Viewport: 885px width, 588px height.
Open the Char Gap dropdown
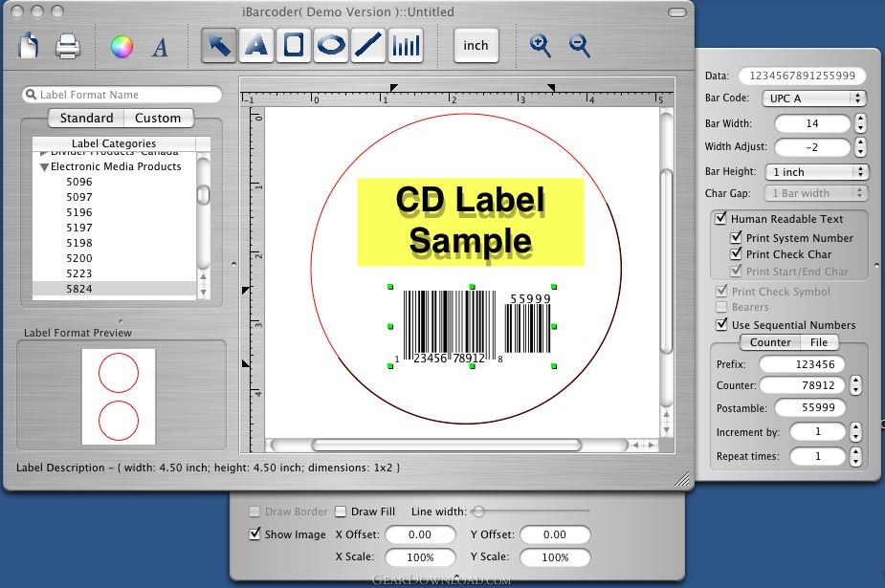(815, 193)
